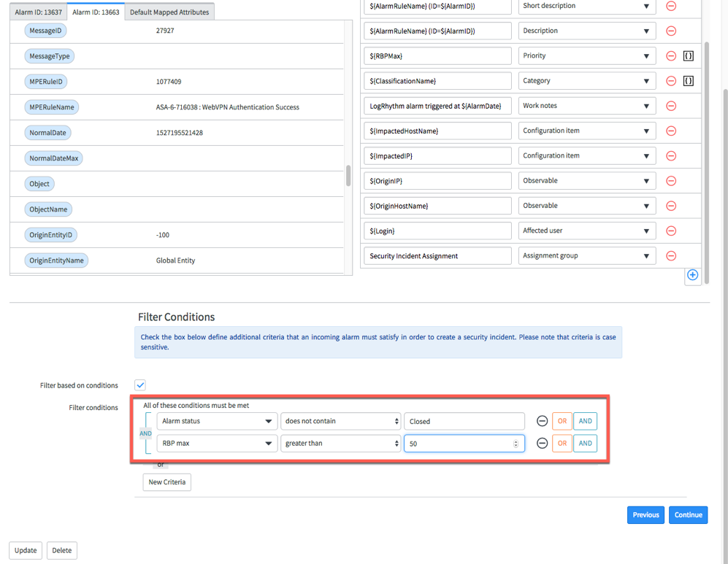The width and height of the screenshot is (728, 564).
Task: Remove the Short description mapping row
Action: pos(671,6)
